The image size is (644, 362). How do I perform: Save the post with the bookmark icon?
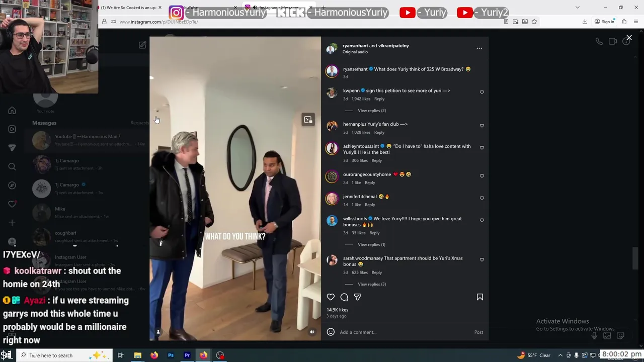pos(479,297)
